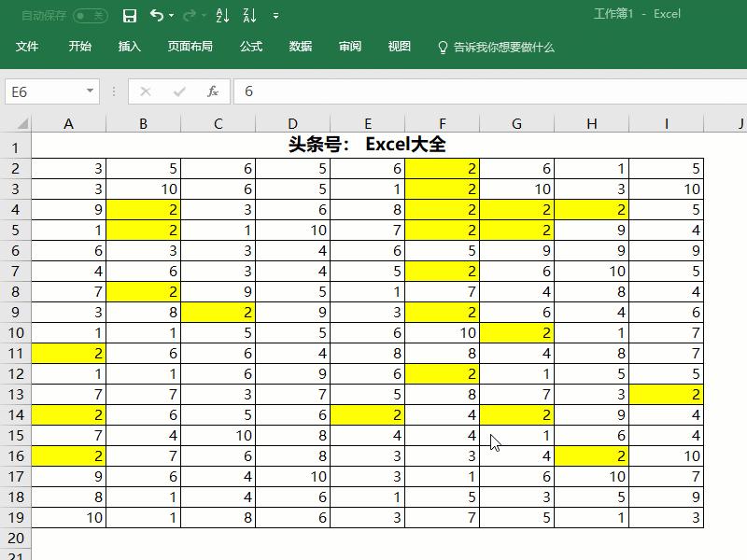
Task: Select the yellow highlighted cell F2
Action: coord(442,169)
